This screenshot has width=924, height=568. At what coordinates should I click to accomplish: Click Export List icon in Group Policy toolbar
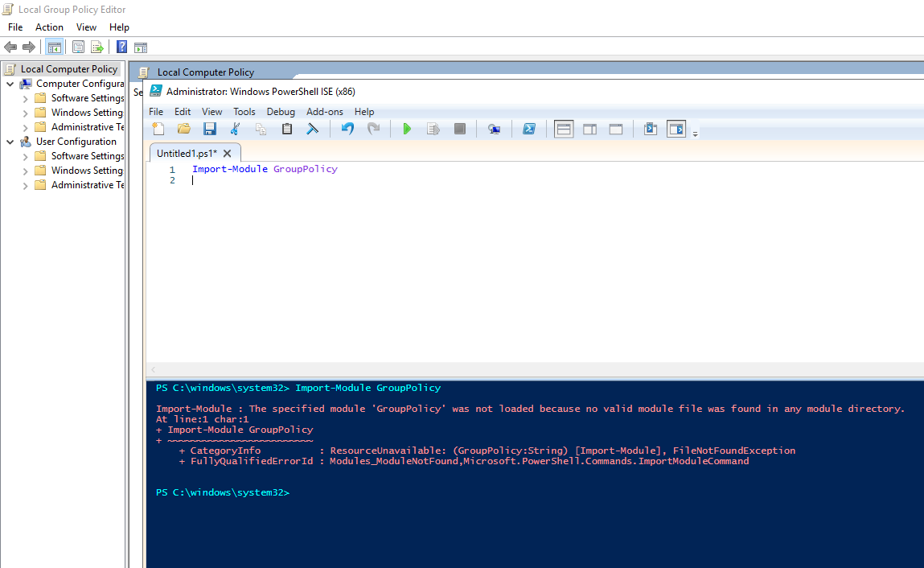(x=97, y=47)
